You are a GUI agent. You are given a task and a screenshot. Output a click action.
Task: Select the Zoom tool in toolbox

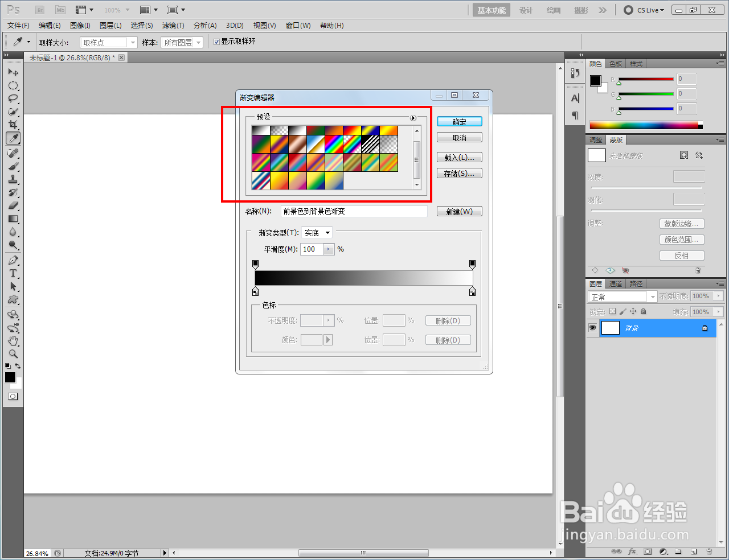pos(13,353)
